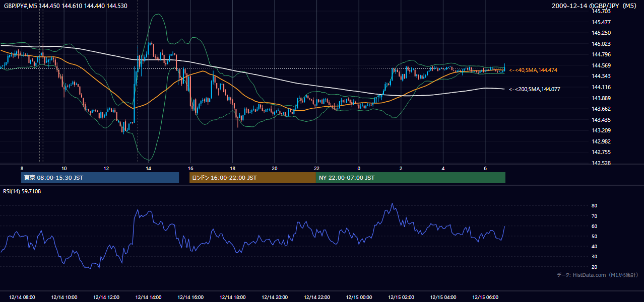Click the 145.477 price axis label
The height and width of the screenshot is (302, 644).
pyautogui.click(x=600, y=22)
